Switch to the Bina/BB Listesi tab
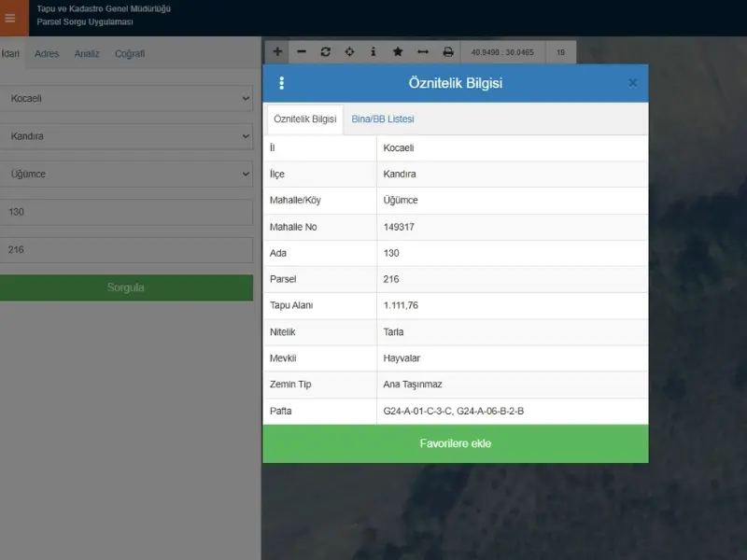The image size is (747, 560). tap(383, 119)
